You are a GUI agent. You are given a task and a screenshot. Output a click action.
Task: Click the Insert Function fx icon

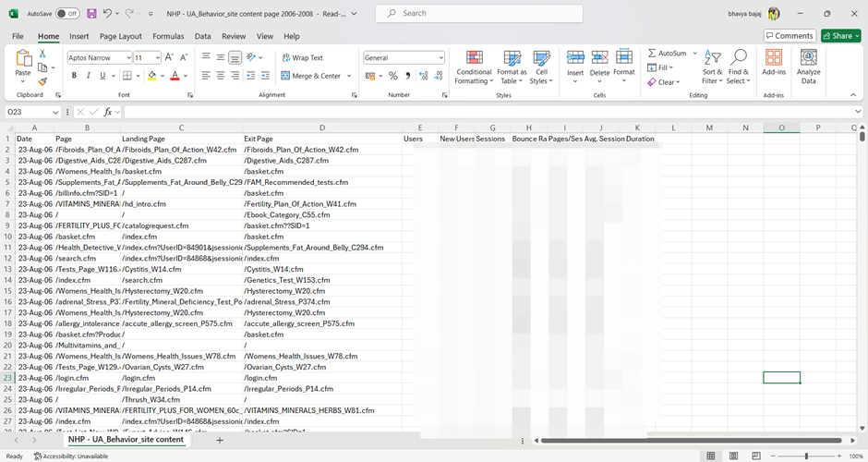pos(108,112)
